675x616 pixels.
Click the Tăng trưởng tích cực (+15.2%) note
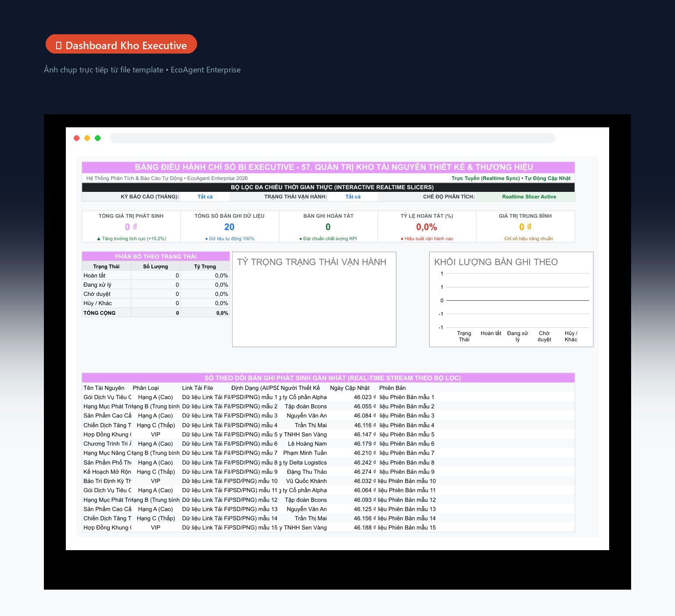pyautogui.click(x=131, y=239)
